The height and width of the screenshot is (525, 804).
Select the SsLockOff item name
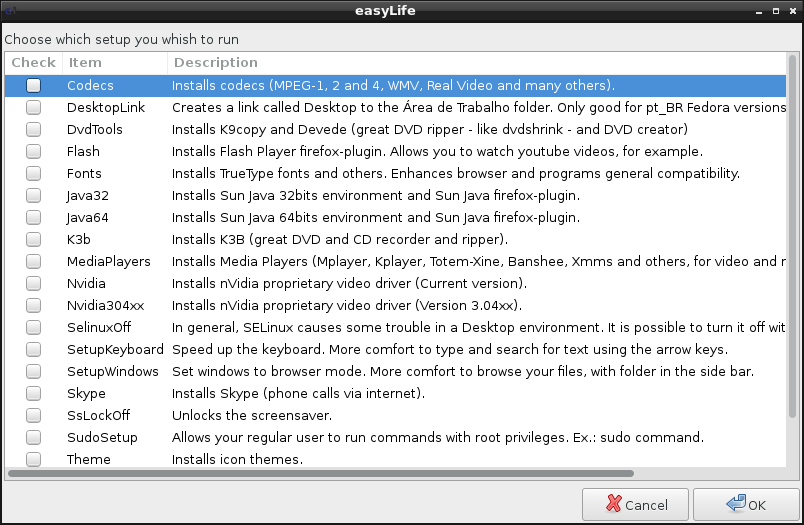(98, 416)
